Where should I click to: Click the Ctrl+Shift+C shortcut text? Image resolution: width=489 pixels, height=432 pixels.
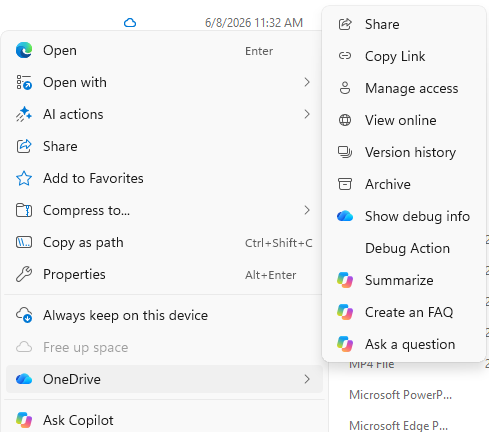point(279,243)
